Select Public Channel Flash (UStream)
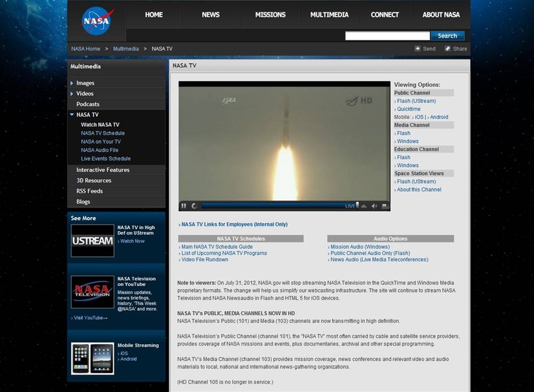Image resolution: width=534 pixels, height=392 pixels. point(416,101)
